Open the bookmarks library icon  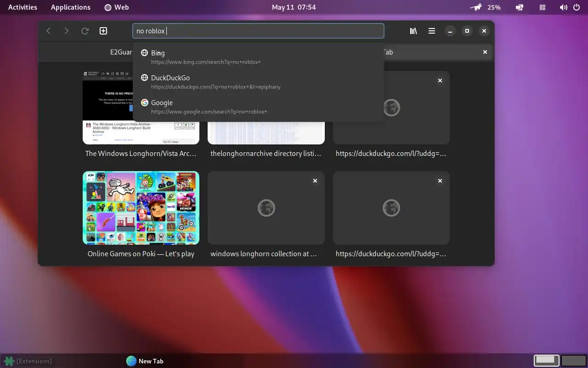(x=413, y=31)
